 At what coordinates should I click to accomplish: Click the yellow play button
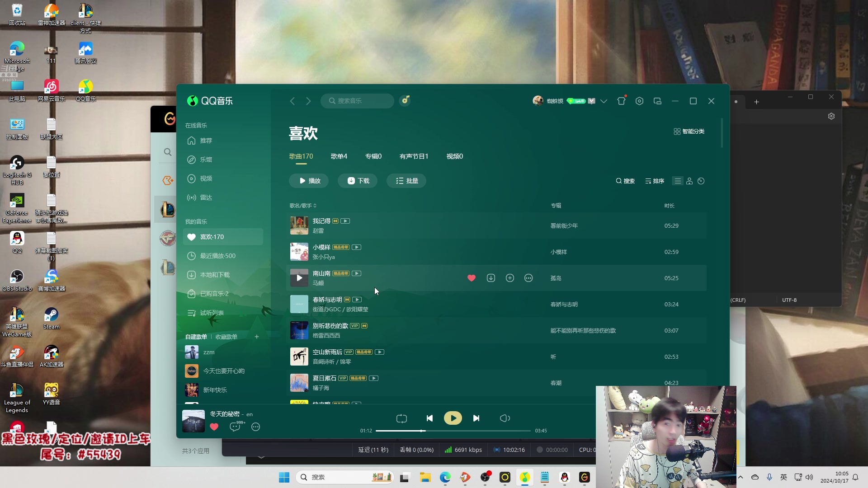point(453,418)
